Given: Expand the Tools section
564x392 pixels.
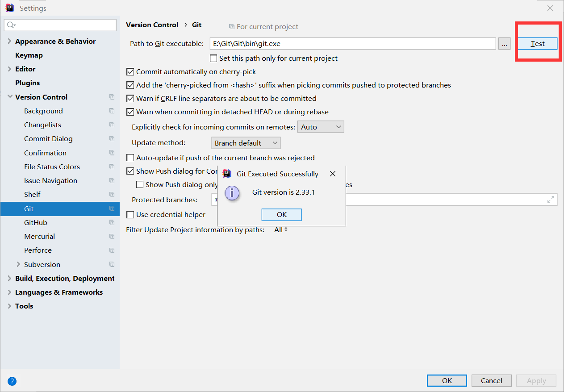Looking at the screenshot, I should 10,306.
